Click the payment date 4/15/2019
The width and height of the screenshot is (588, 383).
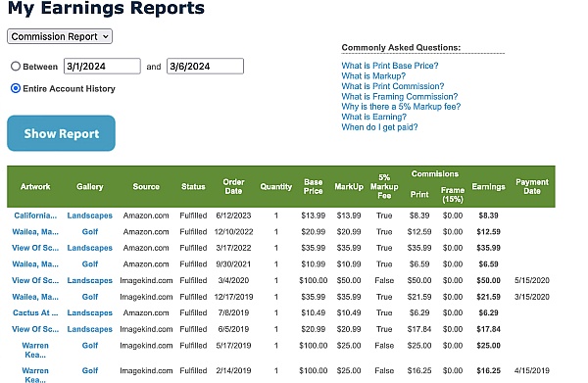click(532, 370)
